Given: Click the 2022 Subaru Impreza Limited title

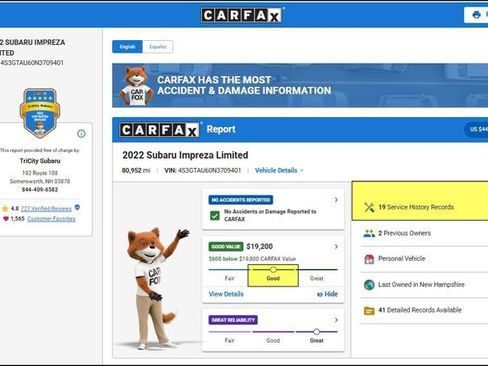Looking at the screenshot, I should point(185,155).
